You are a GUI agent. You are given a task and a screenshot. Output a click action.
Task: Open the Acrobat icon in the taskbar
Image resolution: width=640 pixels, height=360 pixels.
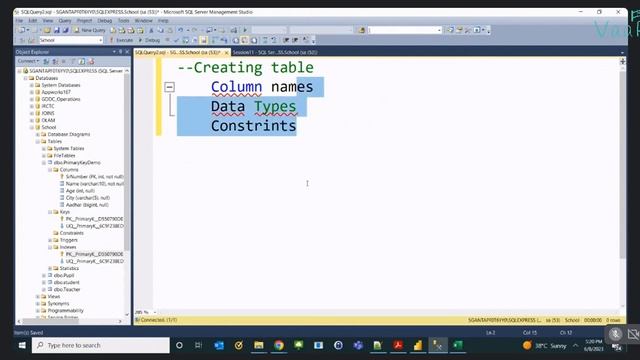coord(398,345)
